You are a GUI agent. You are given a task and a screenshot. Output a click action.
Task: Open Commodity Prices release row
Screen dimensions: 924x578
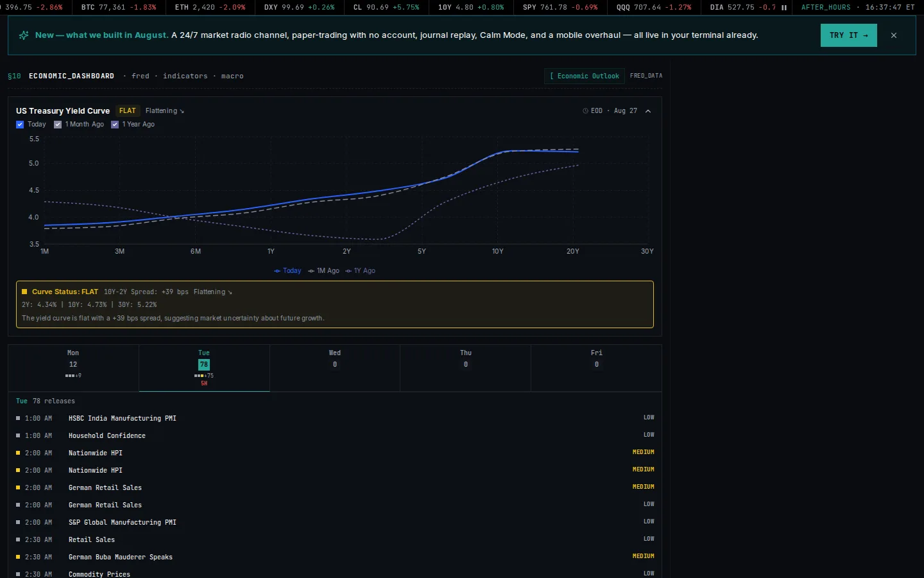click(335, 574)
